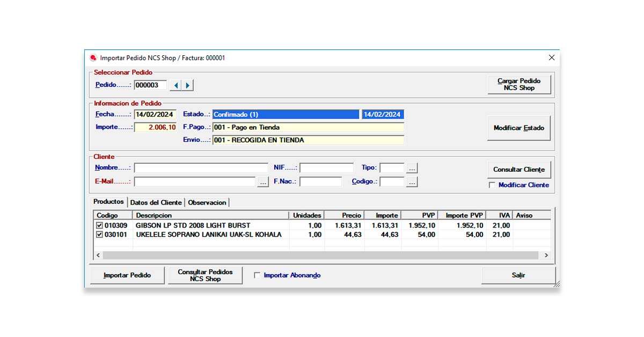Click the Consultar Cliente button
Viewport: 644px width, 337px height.
(x=519, y=170)
